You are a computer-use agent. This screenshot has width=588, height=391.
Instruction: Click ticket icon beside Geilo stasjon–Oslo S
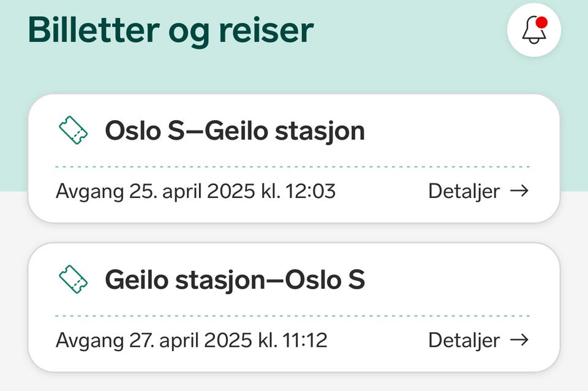(73, 279)
